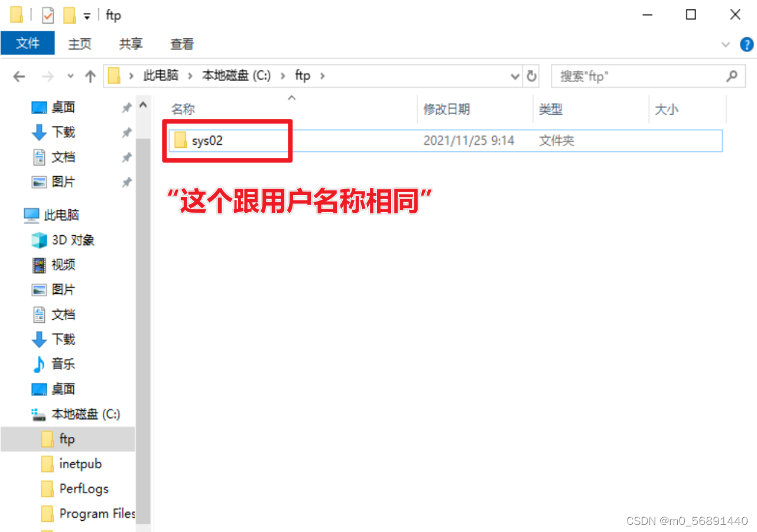The width and height of the screenshot is (757, 532).
Task: Open the recent locations dropdown next to back arrow
Action: click(70, 76)
